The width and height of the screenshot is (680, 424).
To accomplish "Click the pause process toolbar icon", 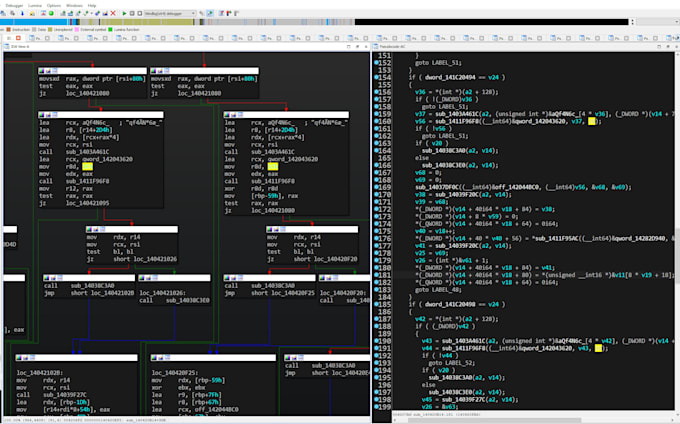I will (132, 13).
